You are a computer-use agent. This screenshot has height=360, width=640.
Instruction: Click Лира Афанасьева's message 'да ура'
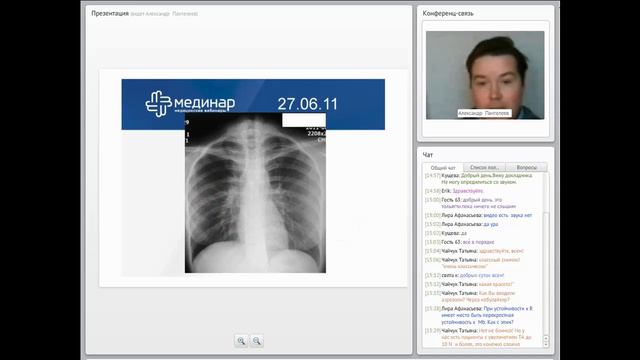[491, 224]
